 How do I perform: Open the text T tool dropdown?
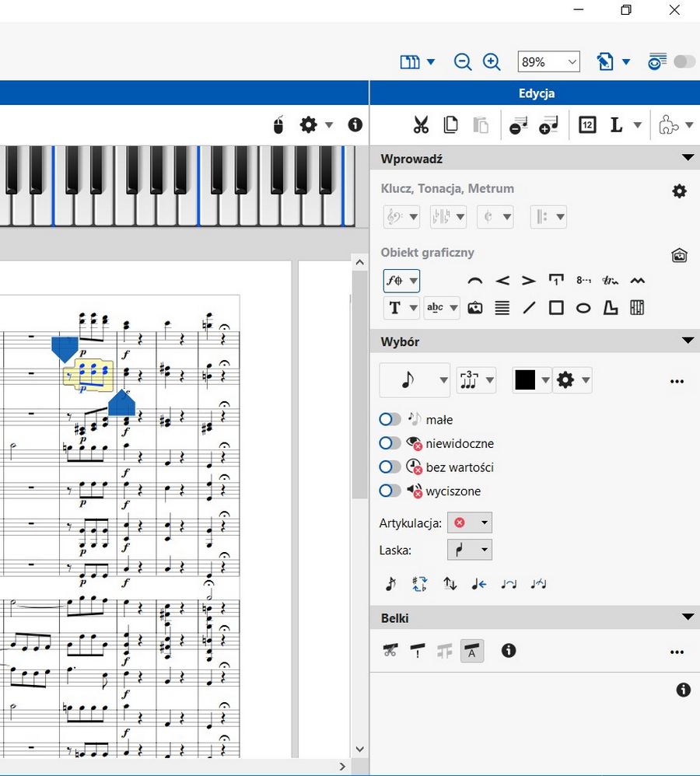tap(401, 308)
